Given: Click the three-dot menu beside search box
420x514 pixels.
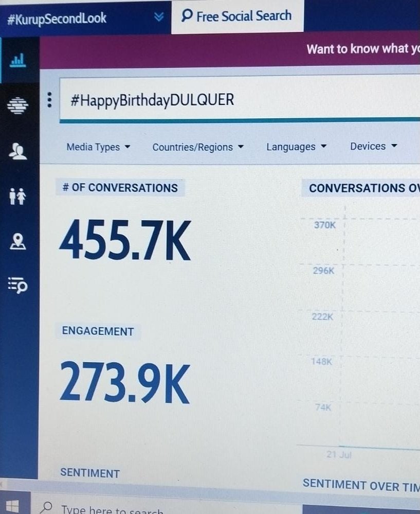Looking at the screenshot, I should 49,100.
